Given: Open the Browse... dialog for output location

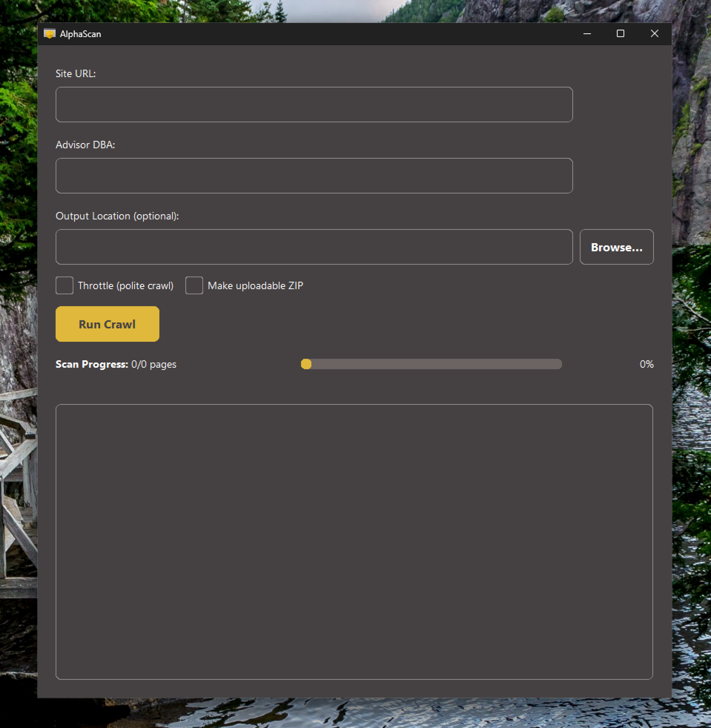Looking at the screenshot, I should tap(616, 247).
